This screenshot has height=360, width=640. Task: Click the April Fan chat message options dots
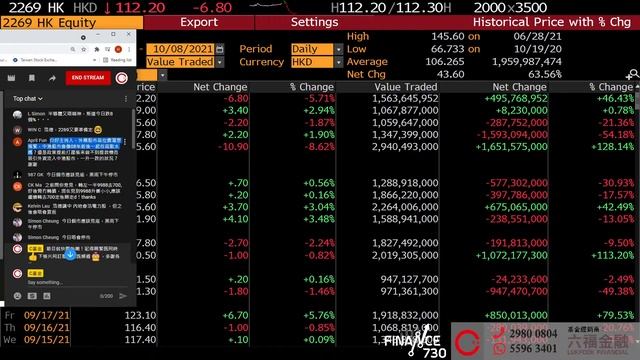(125, 142)
